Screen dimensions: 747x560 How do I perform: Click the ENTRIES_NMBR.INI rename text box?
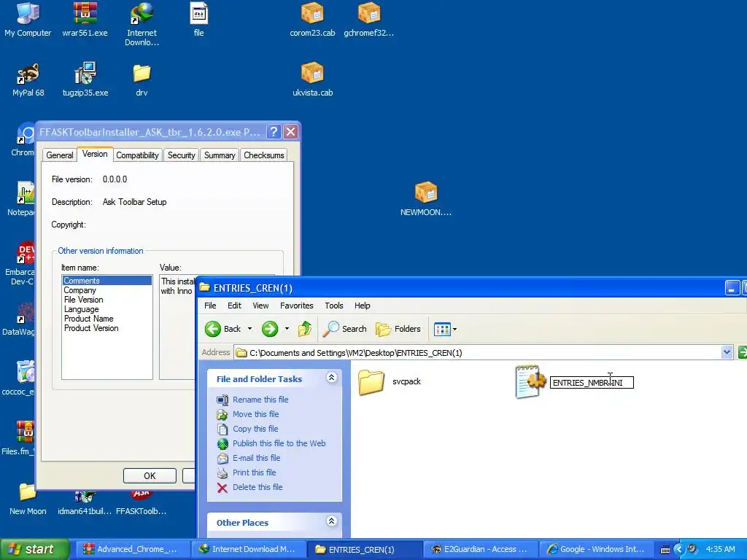tap(592, 382)
